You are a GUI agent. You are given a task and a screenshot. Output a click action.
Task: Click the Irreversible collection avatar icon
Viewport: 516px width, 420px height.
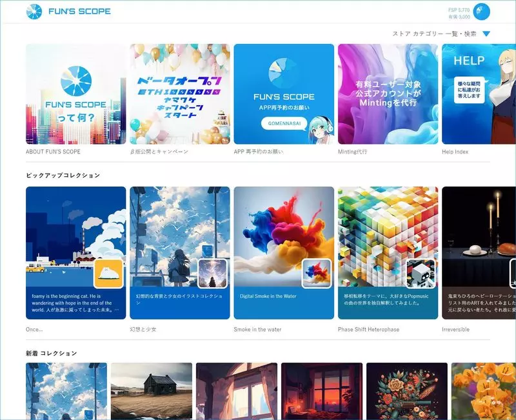coord(510,274)
